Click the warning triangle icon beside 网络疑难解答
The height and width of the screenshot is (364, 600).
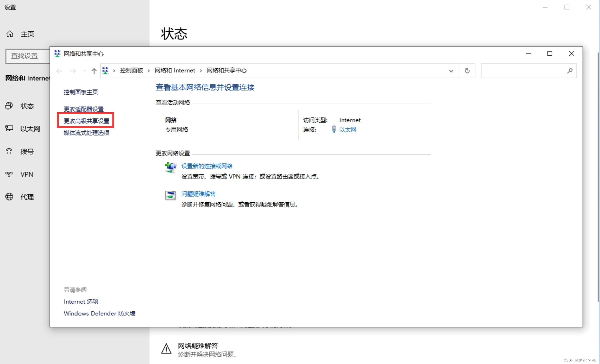click(x=166, y=349)
